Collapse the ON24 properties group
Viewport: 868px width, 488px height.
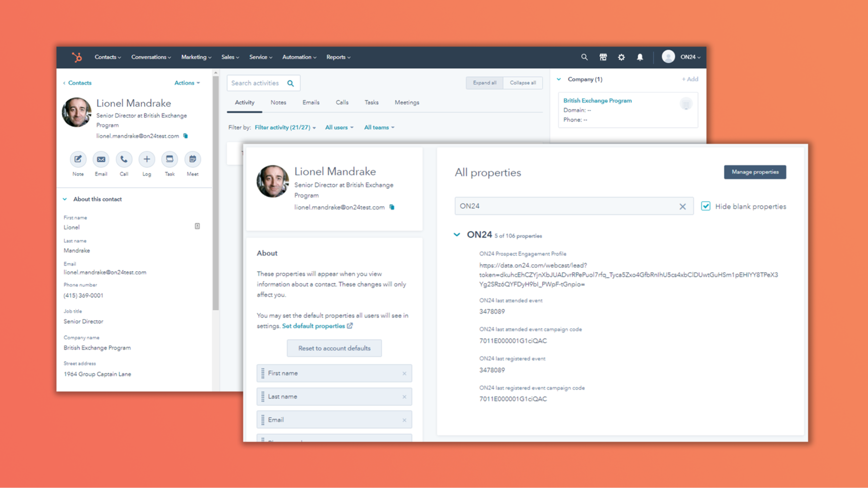click(x=457, y=235)
